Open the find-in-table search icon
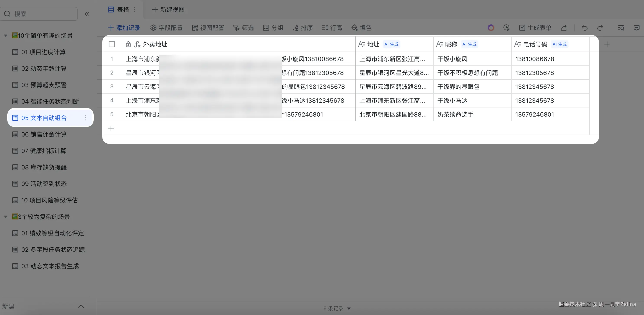 (621, 28)
